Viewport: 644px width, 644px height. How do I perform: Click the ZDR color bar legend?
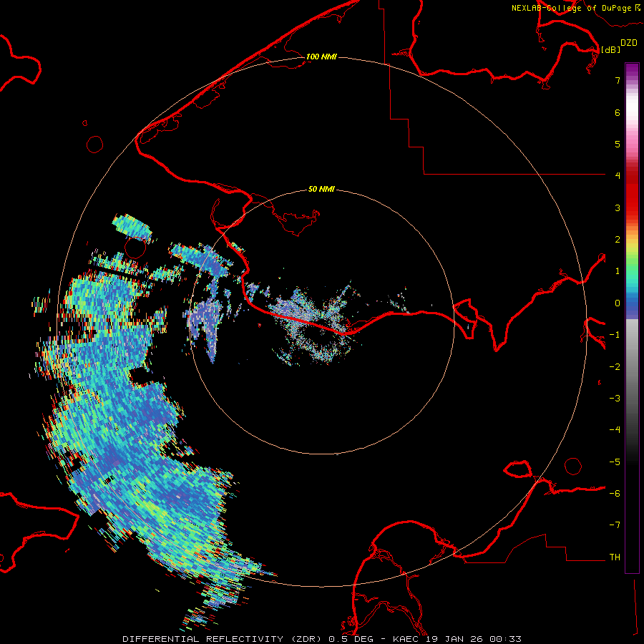pyautogui.click(x=632, y=318)
